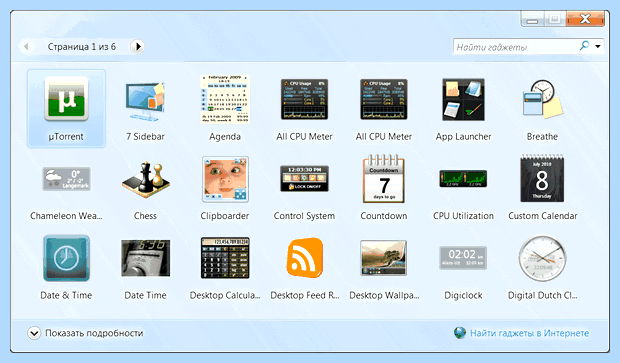Click the App Launcher label text
This screenshot has height=363, width=620.
(x=463, y=136)
